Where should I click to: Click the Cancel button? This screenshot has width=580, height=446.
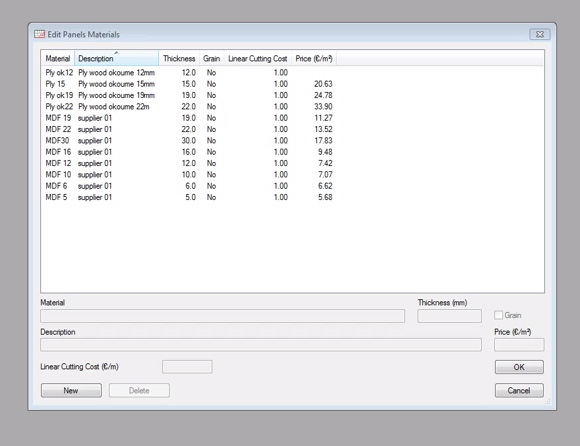click(x=519, y=391)
